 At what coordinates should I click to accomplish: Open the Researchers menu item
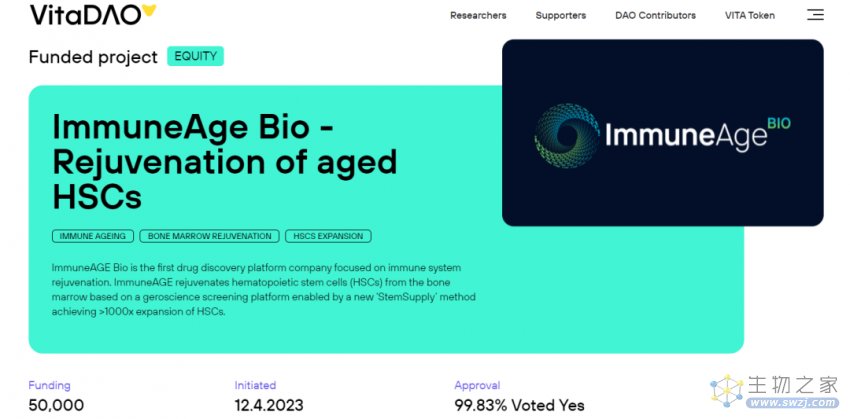tap(478, 15)
